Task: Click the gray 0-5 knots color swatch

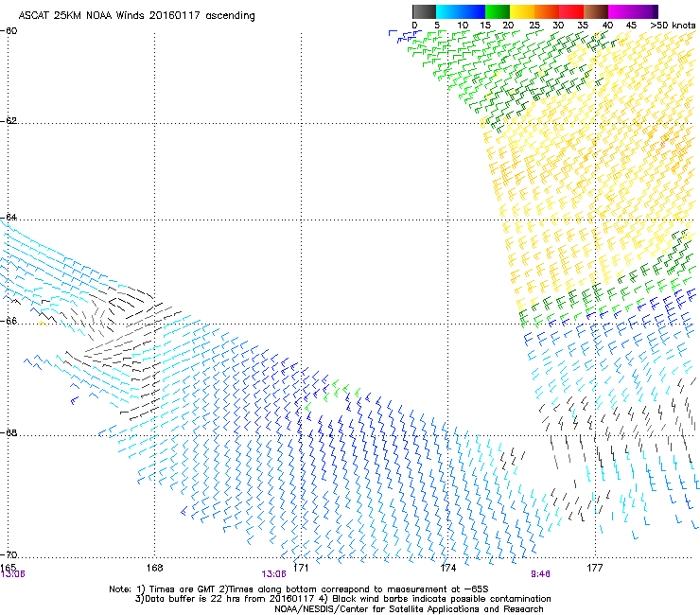Action: tap(424, 11)
